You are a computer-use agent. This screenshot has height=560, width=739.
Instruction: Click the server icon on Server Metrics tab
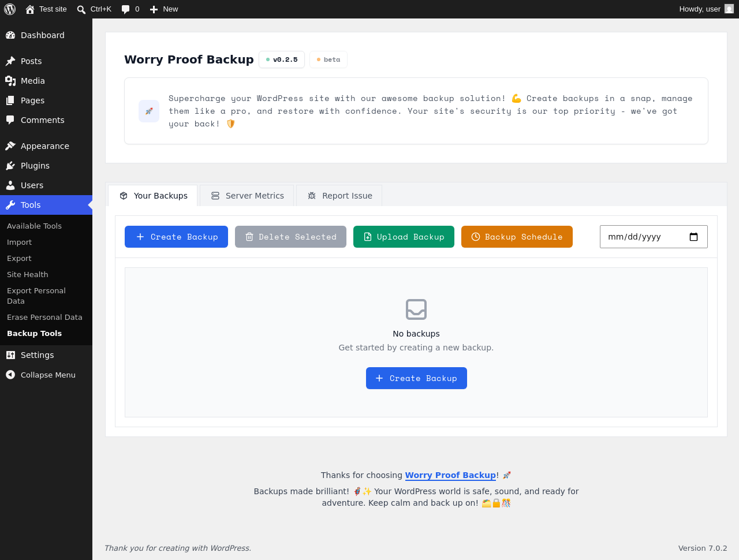(x=215, y=196)
